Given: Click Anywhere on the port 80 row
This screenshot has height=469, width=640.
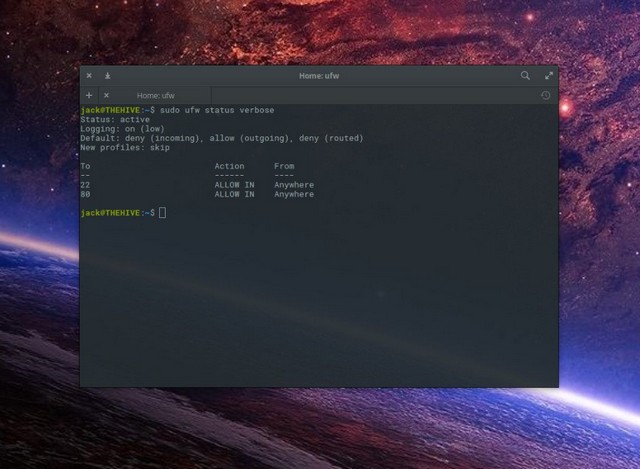Looking at the screenshot, I should (x=294, y=194).
